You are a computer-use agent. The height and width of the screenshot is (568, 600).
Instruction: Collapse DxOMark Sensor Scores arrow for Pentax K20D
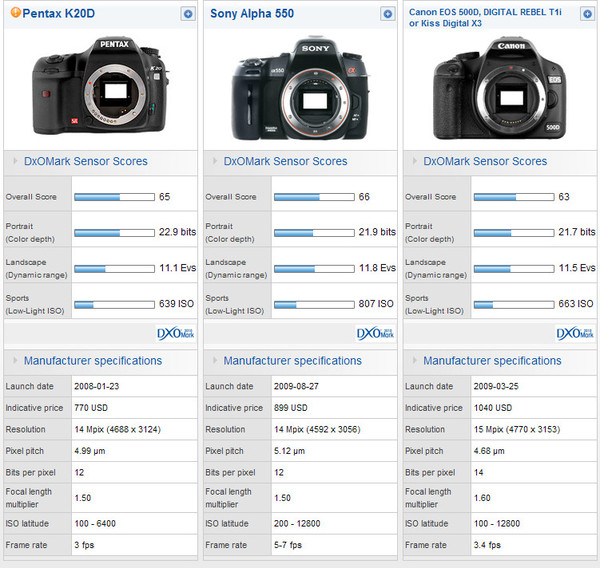pyautogui.click(x=15, y=161)
